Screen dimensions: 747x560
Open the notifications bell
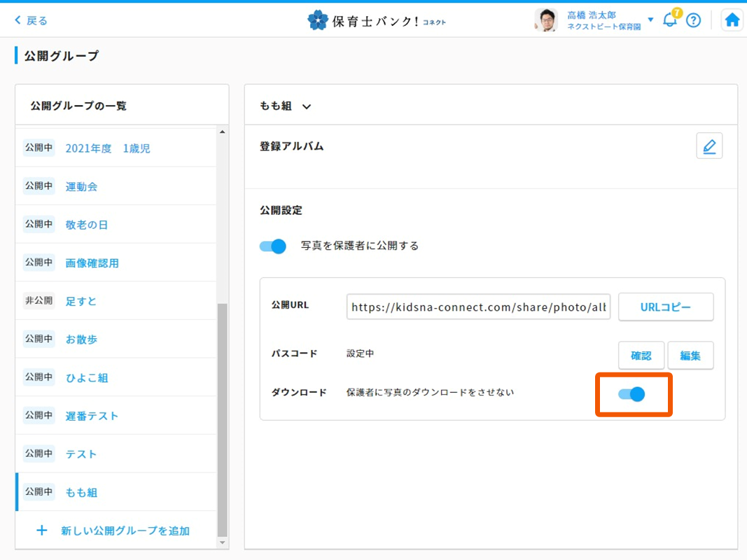click(670, 20)
